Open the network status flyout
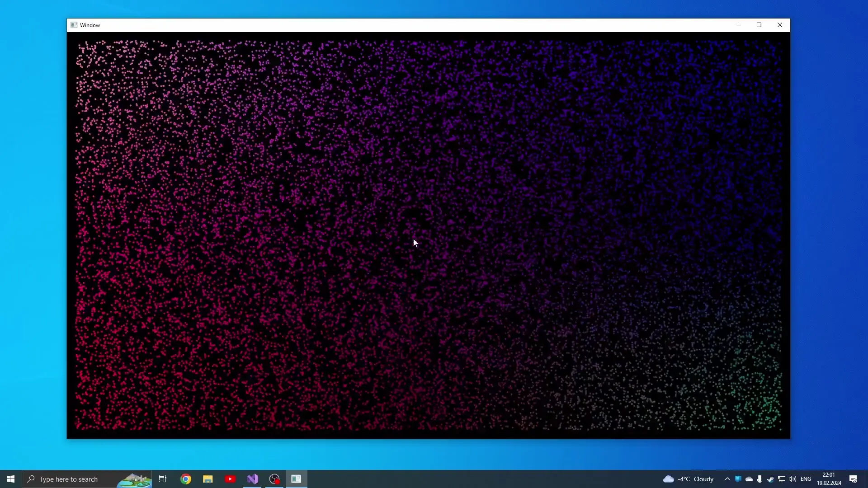868x488 pixels. click(x=782, y=479)
